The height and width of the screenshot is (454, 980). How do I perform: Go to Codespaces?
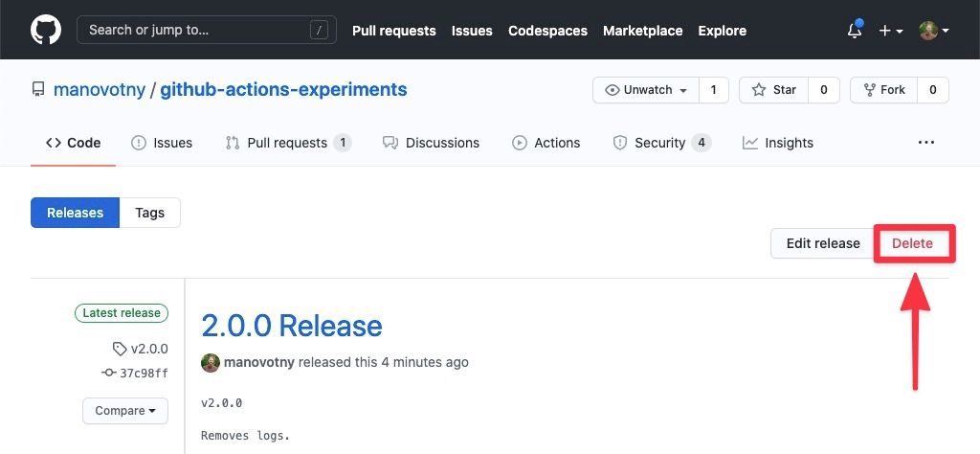point(547,31)
